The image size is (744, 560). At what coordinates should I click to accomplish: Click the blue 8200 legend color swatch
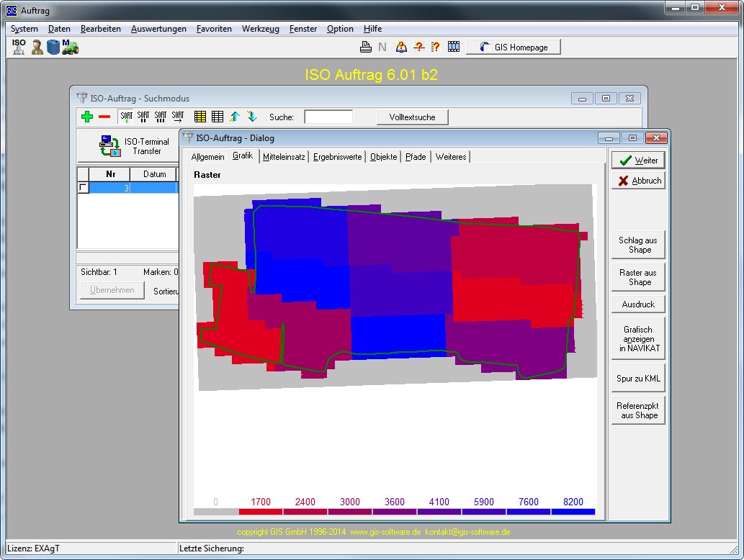click(573, 512)
